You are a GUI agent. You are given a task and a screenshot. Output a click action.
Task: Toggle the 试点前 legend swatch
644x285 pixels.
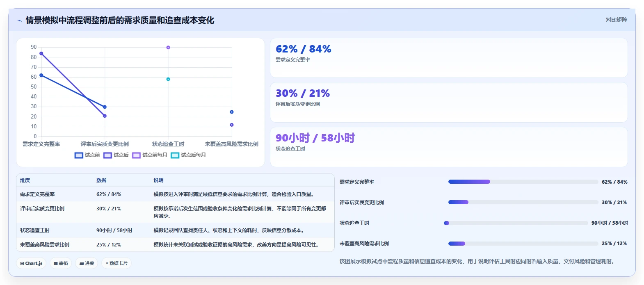pyautogui.click(x=79, y=155)
